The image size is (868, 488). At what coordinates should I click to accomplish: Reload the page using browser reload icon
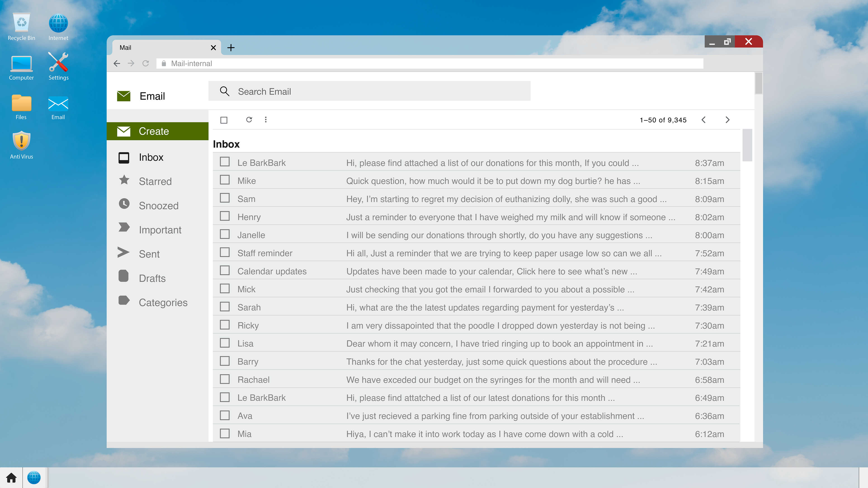[x=146, y=63]
